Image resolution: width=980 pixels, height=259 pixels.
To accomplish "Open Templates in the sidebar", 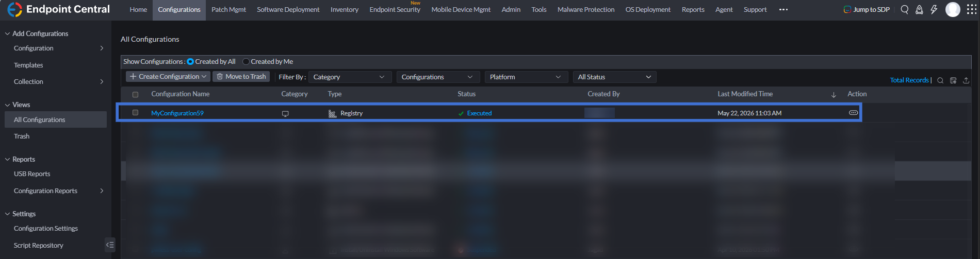I will (28, 65).
